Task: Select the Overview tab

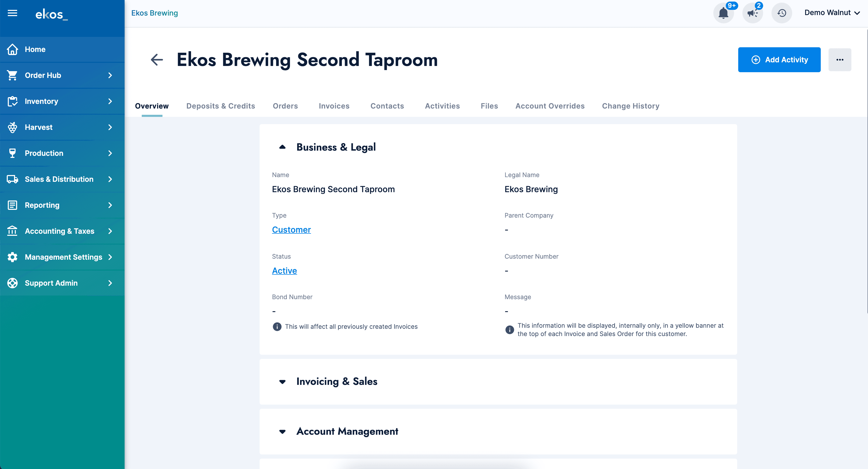Action: pyautogui.click(x=152, y=106)
